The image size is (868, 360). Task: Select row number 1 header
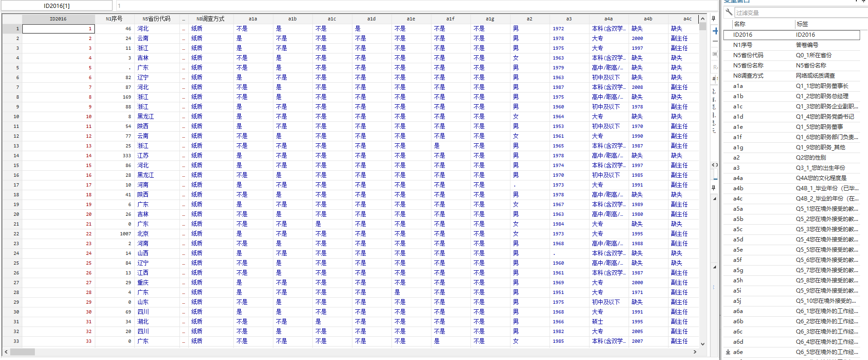click(12, 29)
